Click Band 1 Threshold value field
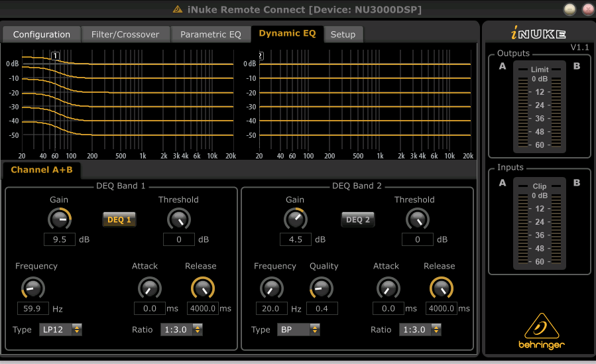596x364 pixels. click(179, 239)
